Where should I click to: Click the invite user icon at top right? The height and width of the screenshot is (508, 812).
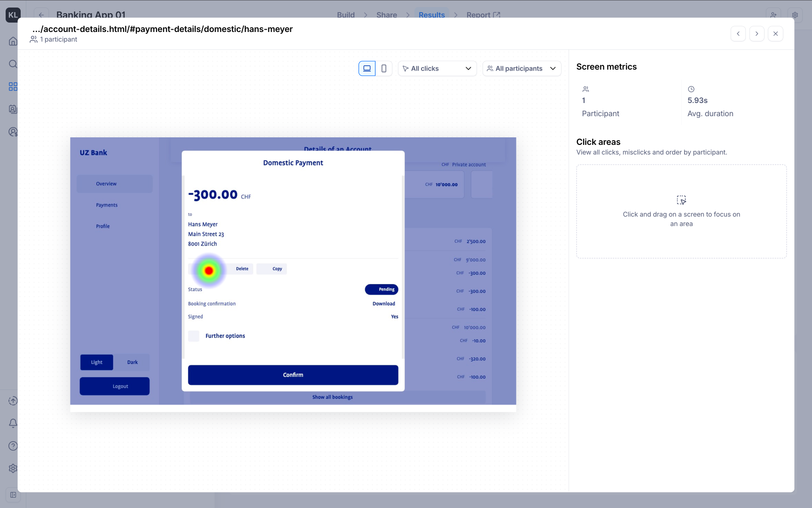point(773,15)
